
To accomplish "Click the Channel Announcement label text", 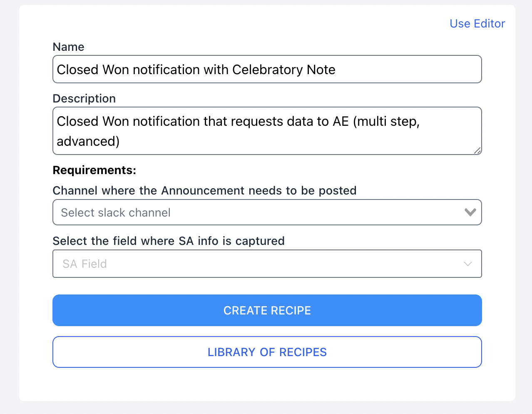I will (204, 190).
